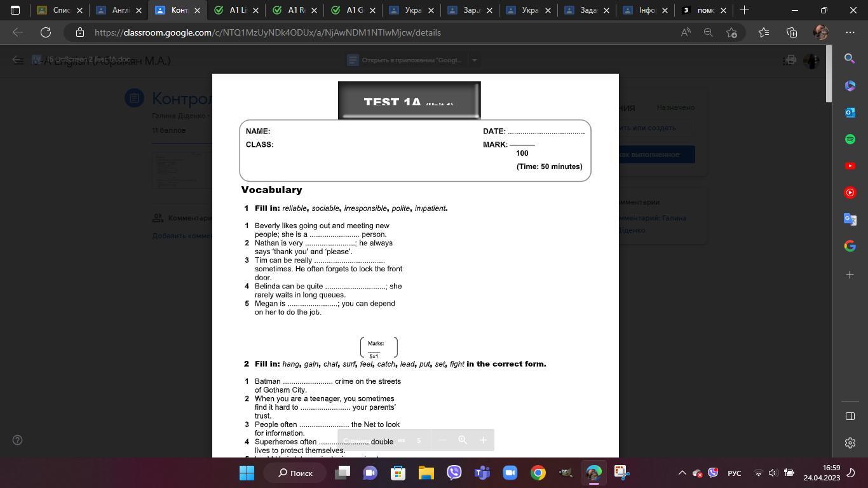Zoom in the document with plus button
The width and height of the screenshot is (868, 488).
pyautogui.click(x=483, y=440)
